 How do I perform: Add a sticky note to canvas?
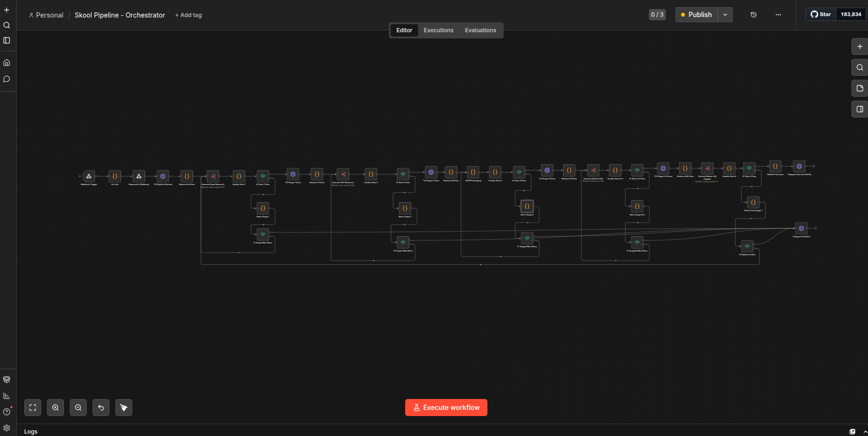[859, 88]
